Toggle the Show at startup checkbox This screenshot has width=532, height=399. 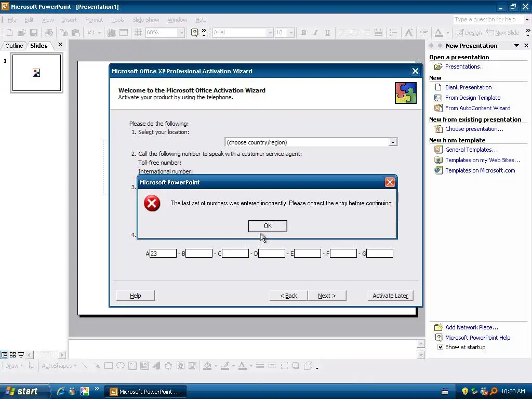440,347
